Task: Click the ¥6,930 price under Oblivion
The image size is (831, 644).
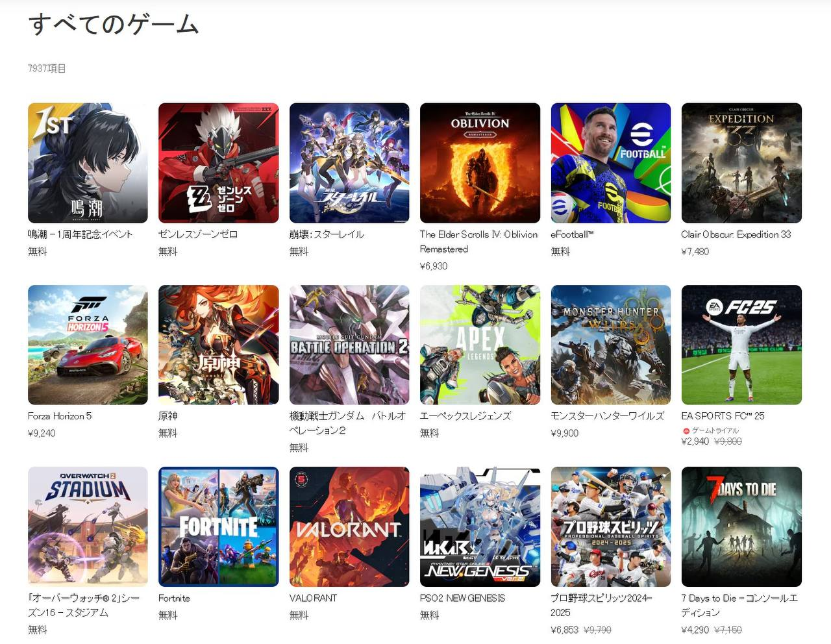Action: pos(434,266)
